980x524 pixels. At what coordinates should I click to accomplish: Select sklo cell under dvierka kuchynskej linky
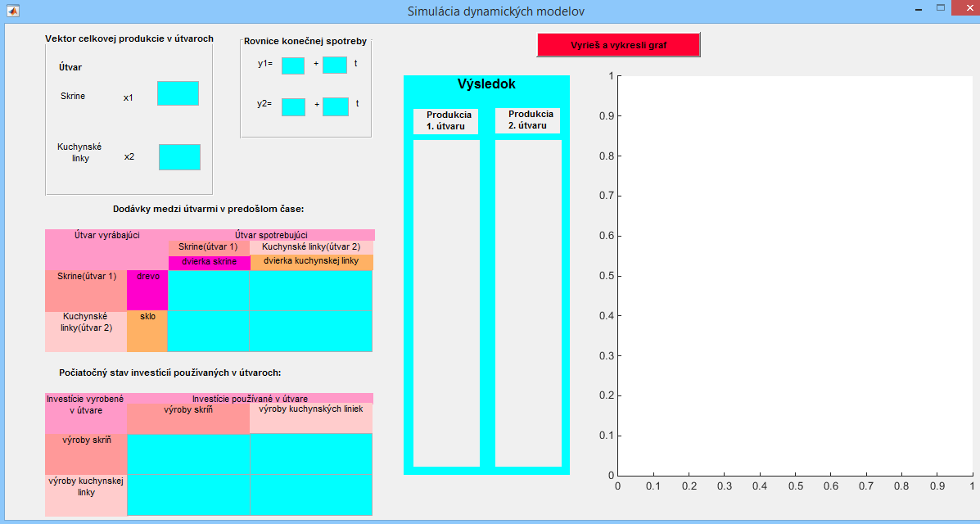(x=311, y=332)
